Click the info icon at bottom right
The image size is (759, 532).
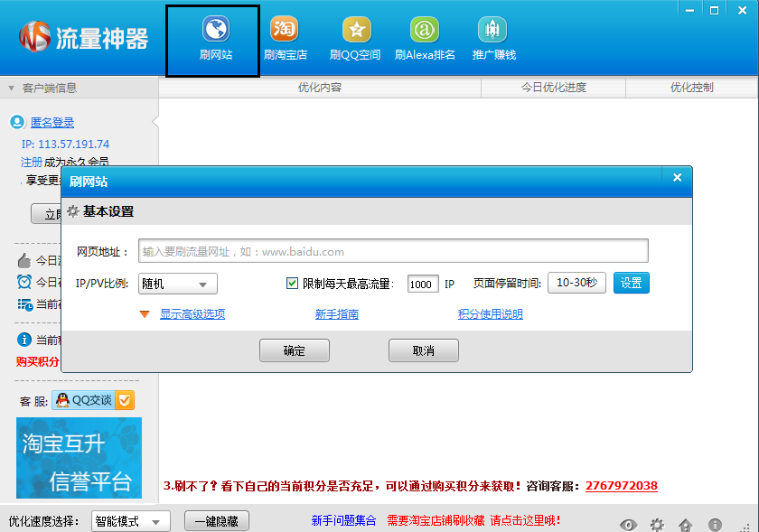tap(715, 524)
